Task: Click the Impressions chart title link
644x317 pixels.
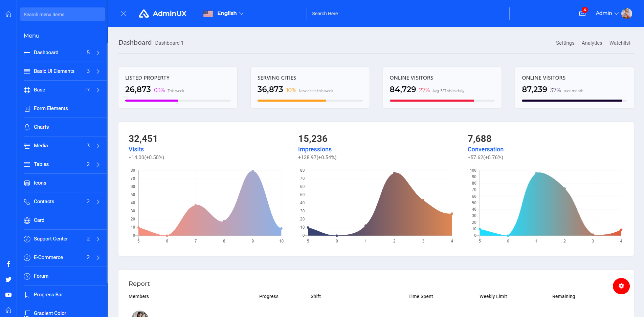Action: (315, 149)
